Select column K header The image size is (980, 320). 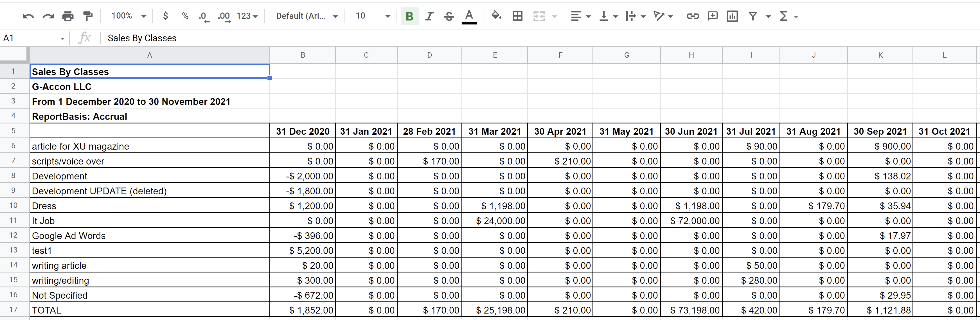click(880, 55)
